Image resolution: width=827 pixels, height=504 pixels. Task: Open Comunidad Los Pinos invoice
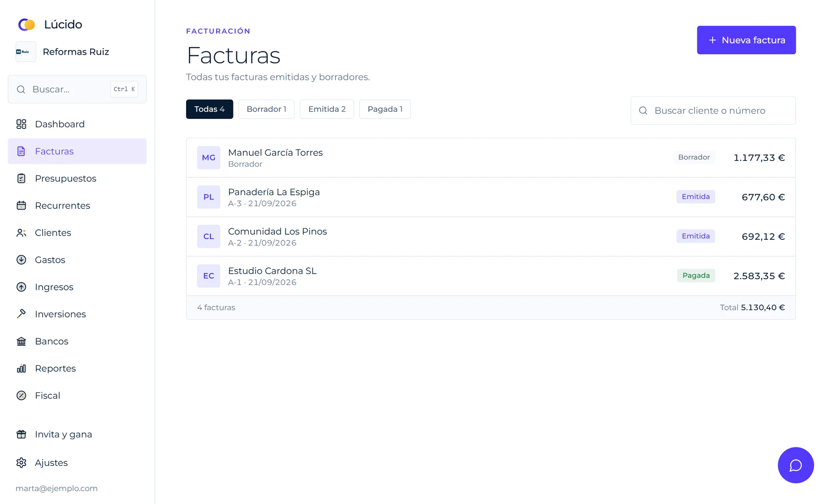pyautogui.click(x=491, y=237)
